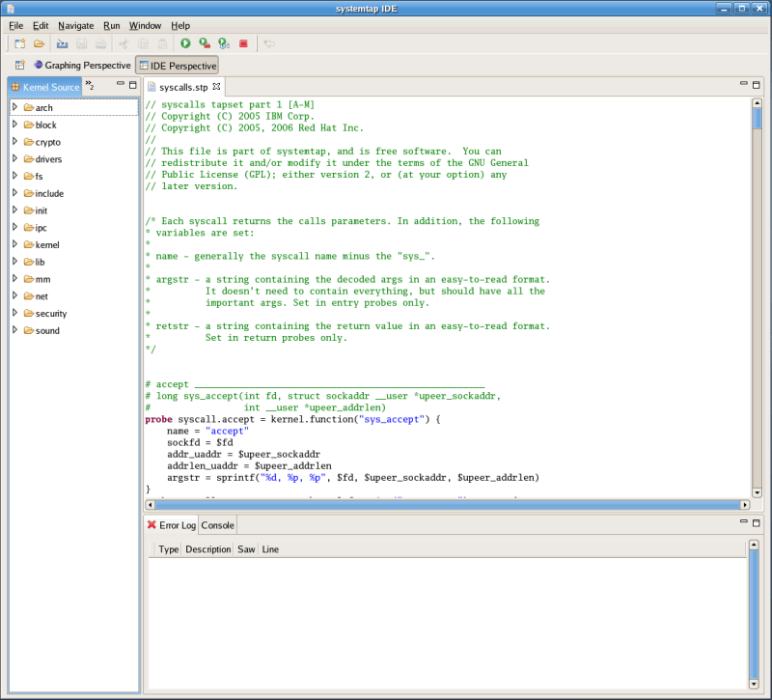Click the Open File folder icon
The height and width of the screenshot is (700, 772).
pyautogui.click(x=40, y=43)
